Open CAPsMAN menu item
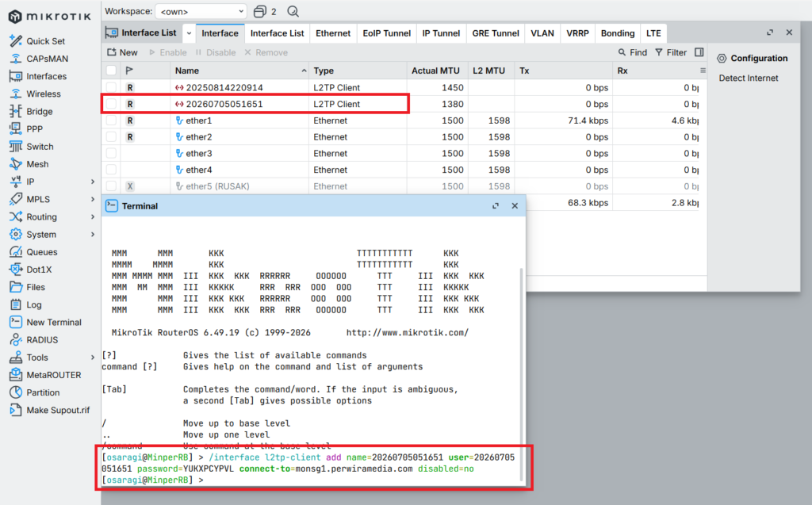Screen dimensions: 812x505 point(39,59)
